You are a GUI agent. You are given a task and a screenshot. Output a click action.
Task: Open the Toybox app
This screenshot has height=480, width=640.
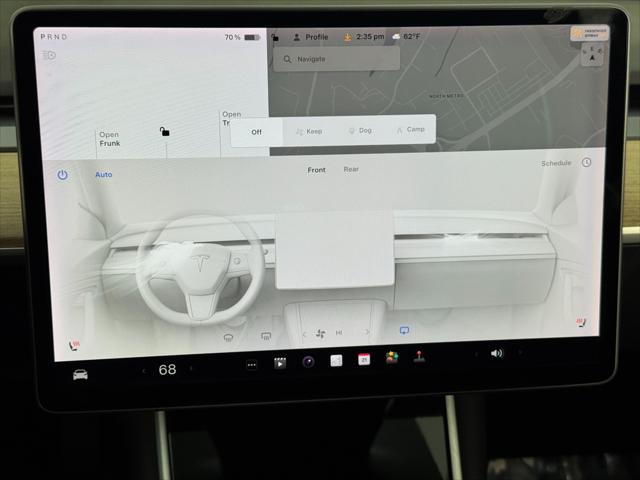click(392, 358)
